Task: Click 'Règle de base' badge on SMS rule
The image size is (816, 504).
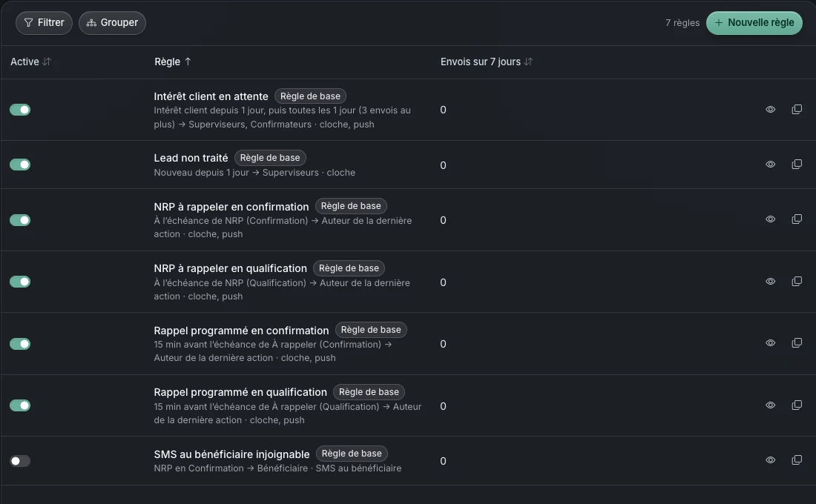Action: (x=352, y=454)
